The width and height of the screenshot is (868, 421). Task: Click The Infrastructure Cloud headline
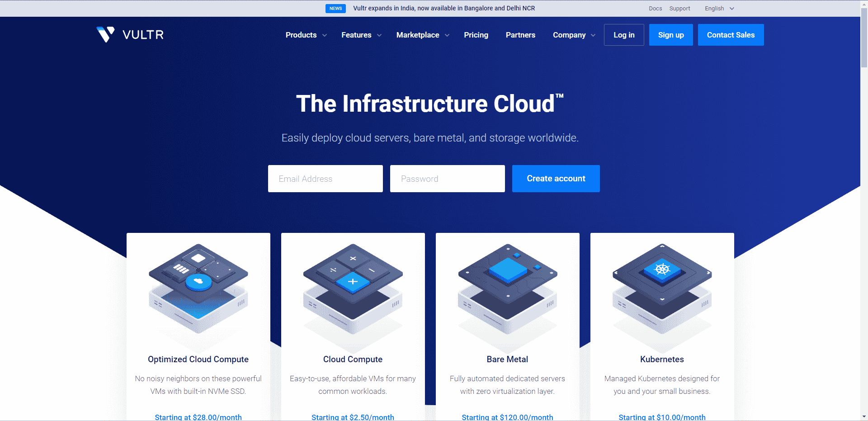pos(429,104)
